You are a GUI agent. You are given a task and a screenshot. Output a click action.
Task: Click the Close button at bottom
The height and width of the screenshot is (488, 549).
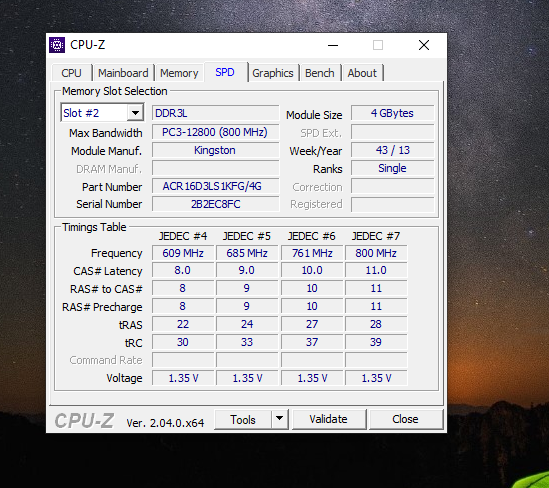pos(405,419)
